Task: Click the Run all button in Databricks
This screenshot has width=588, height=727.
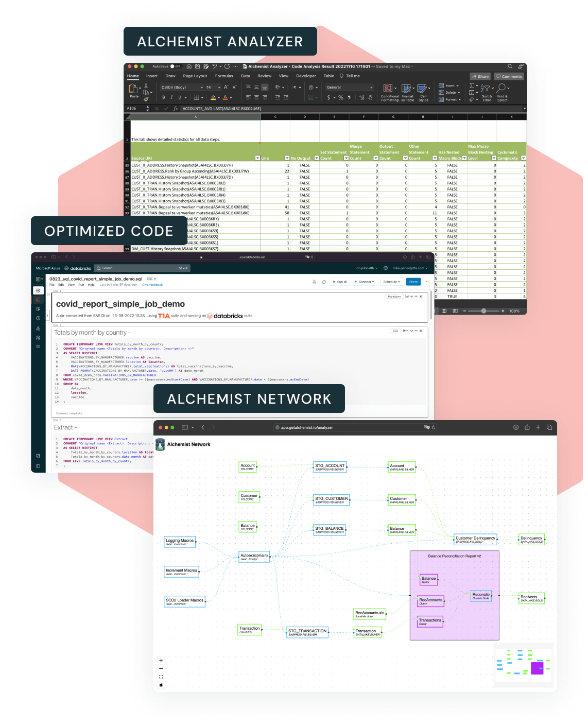Action: pos(340,282)
